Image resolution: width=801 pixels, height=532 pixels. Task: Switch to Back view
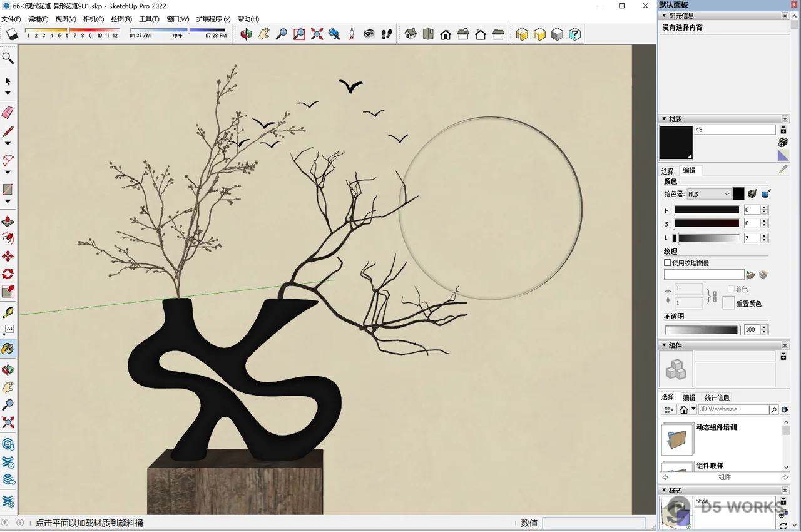pyautogui.click(x=481, y=34)
